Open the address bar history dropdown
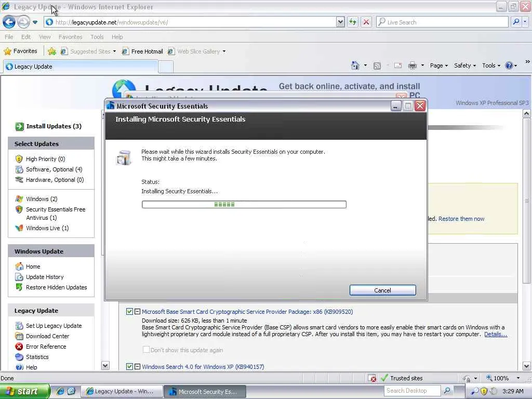The height and width of the screenshot is (399, 532). pyautogui.click(x=340, y=22)
